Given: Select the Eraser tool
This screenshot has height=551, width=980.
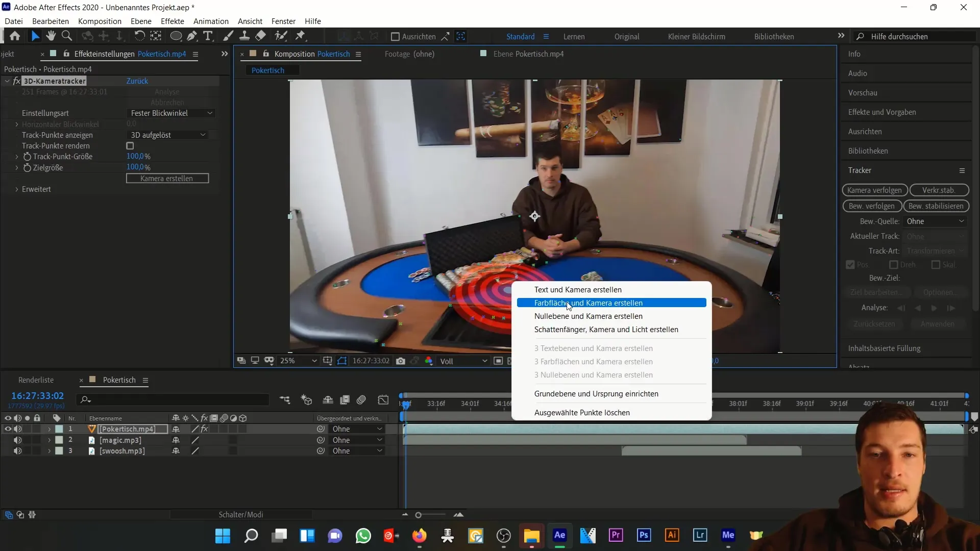Looking at the screenshot, I should [261, 36].
